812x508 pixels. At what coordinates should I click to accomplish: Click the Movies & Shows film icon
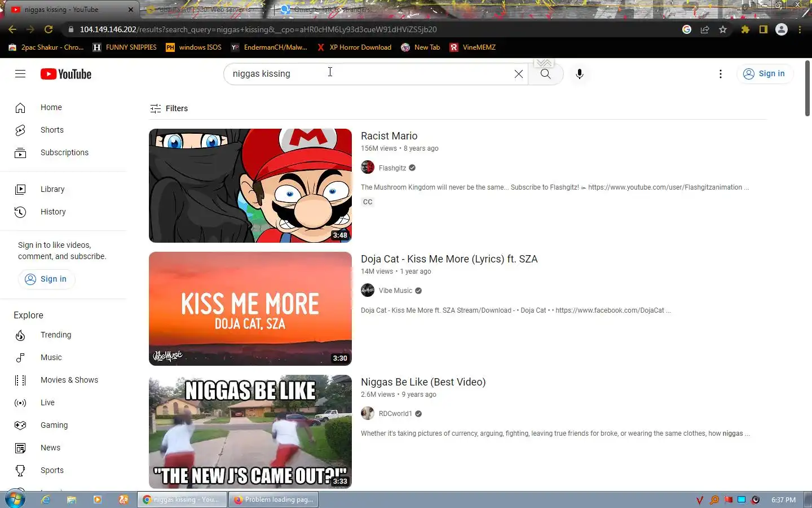point(20,380)
